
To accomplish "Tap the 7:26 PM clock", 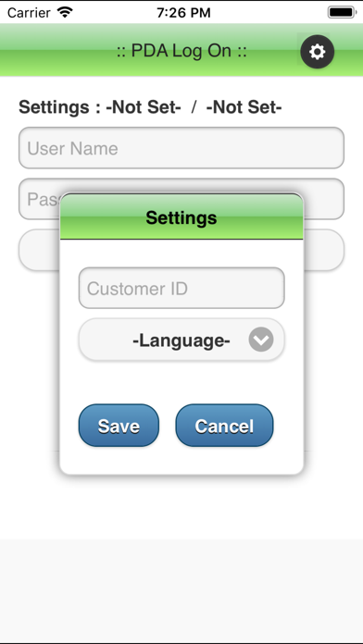I will point(183,13).
